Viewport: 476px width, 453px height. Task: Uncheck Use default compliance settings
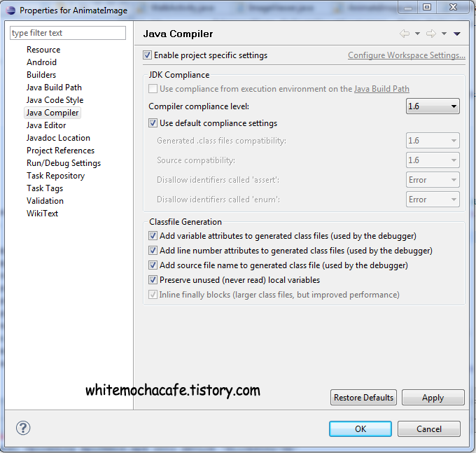click(153, 123)
